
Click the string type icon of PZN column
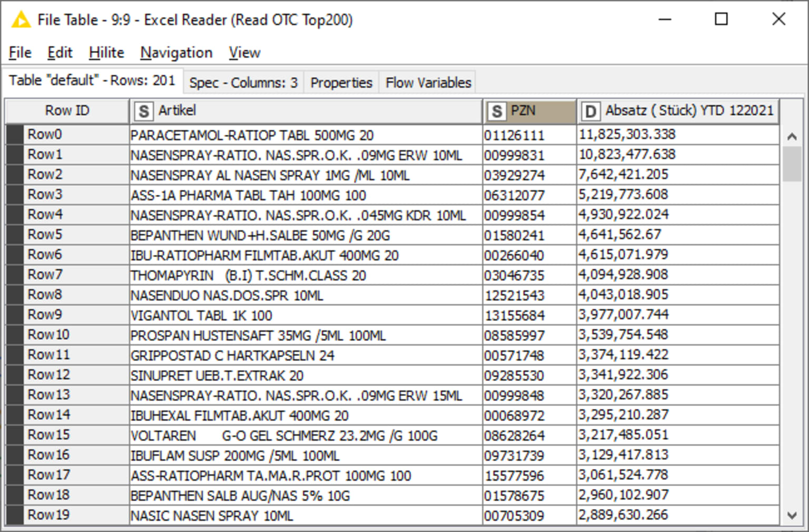pos(496,112)
